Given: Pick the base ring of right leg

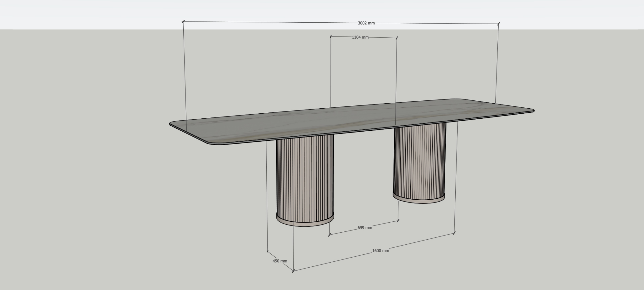Looking at the screenshot, I should [x=419, y=199].
